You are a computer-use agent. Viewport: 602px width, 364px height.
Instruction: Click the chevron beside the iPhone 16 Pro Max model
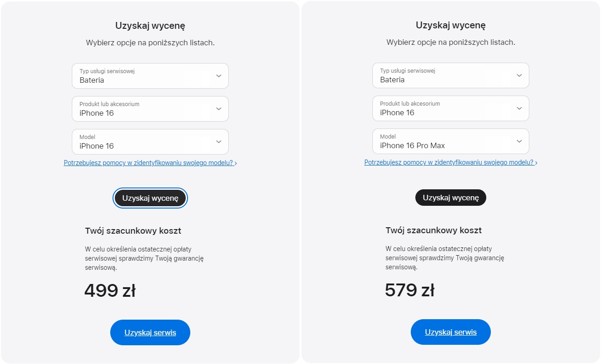[x=519, y=141]
